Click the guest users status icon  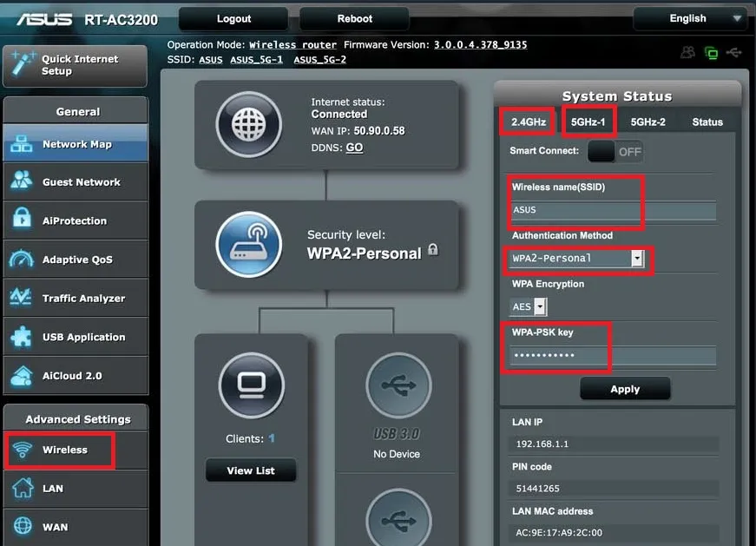(x=688, y=52)
